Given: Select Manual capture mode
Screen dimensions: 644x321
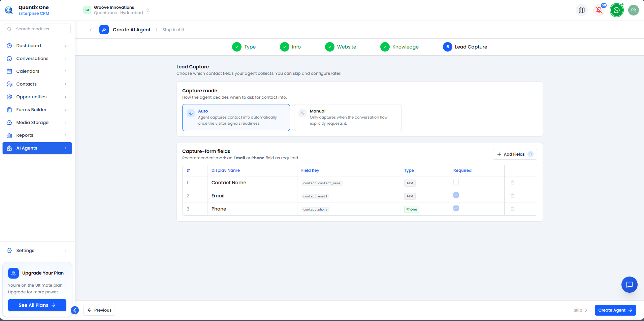Looking at the screenshot, I should pos(348,118).
